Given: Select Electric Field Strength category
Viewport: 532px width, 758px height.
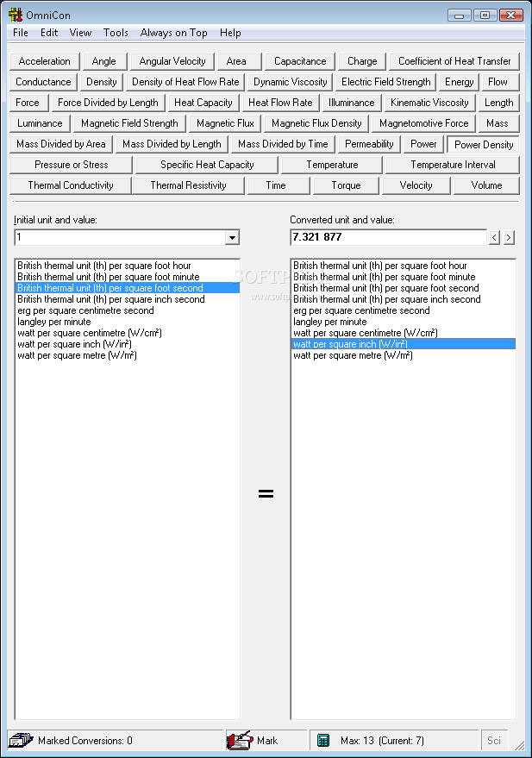Looking at the screenshot, I should point(386,82).
